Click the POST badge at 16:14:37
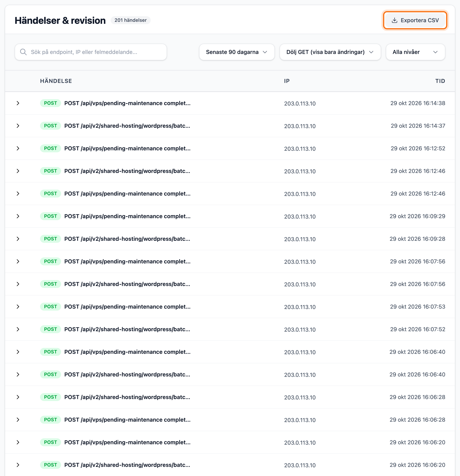The width and height of the screenshot is (460, 476). [x=51, y=126]
